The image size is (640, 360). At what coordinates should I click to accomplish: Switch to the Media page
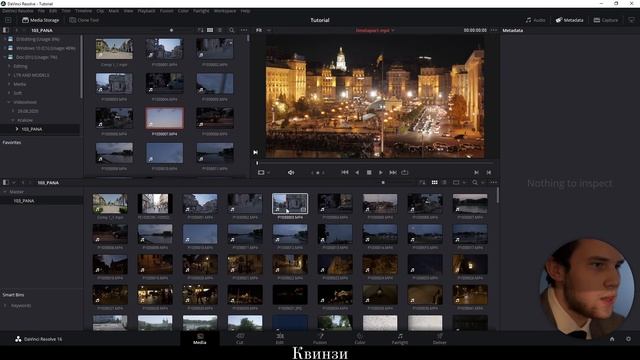[x=200, y=339]
